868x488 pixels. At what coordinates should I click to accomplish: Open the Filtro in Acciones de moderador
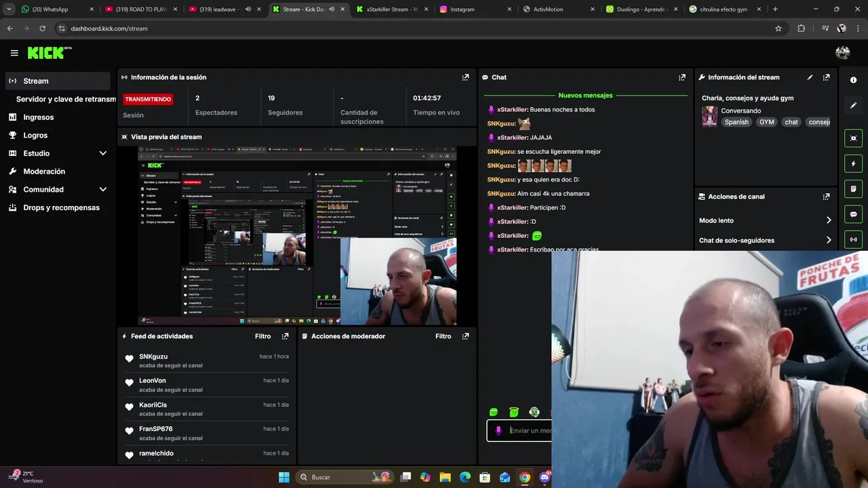pos(443,336)
